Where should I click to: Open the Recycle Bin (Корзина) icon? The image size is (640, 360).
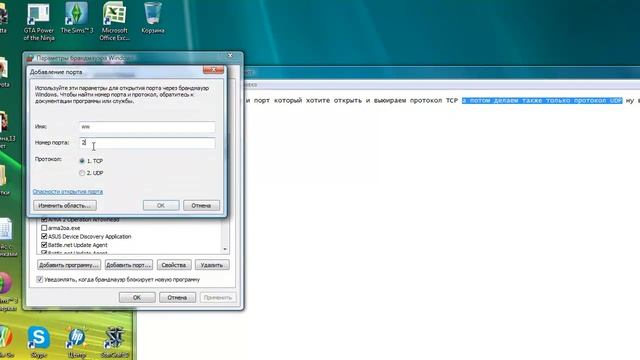[x=153, y=18]
